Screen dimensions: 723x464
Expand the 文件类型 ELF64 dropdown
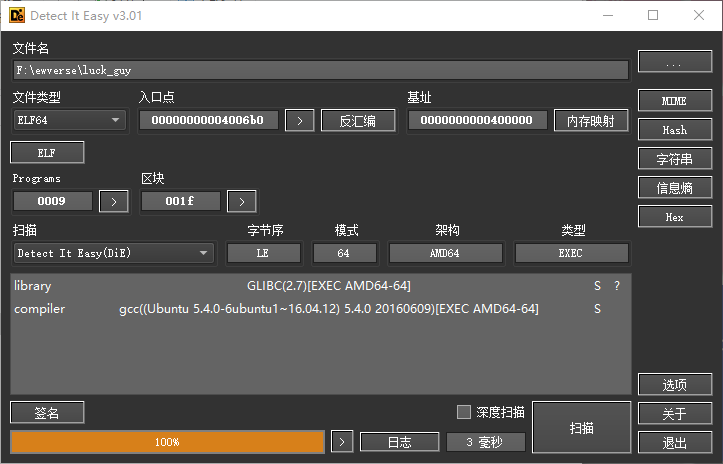coord(70,120)
